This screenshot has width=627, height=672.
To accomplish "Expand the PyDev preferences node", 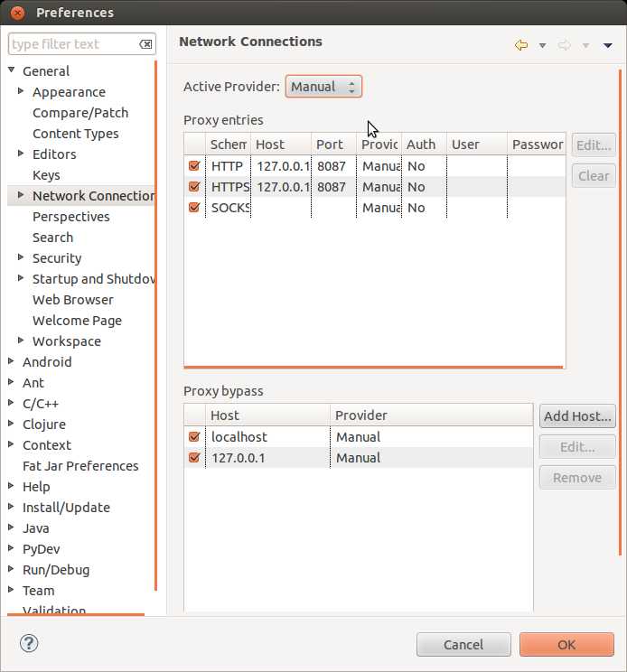I will point(12,548).
